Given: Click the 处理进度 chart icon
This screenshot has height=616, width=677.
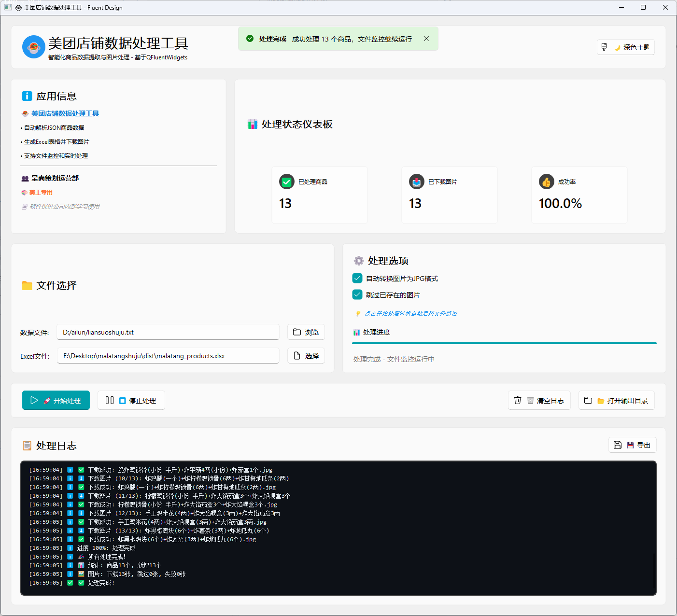Looking at the screenshot, I should [356, 332].
